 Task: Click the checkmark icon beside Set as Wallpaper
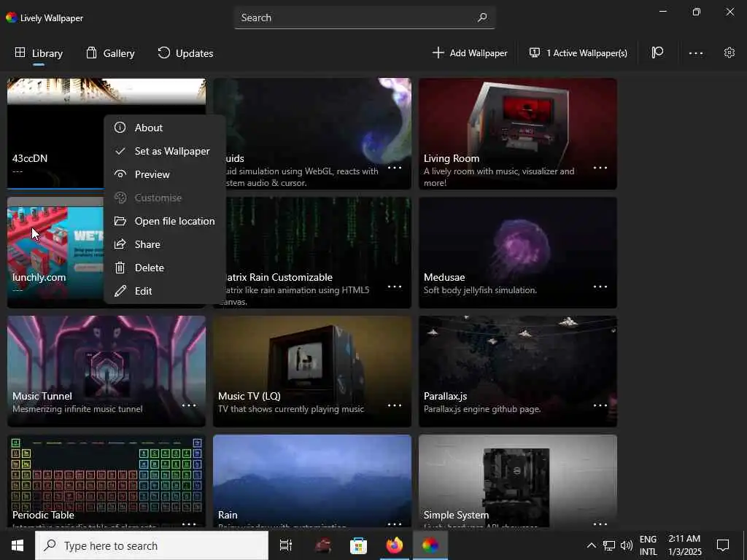click(x=120, y=151)
